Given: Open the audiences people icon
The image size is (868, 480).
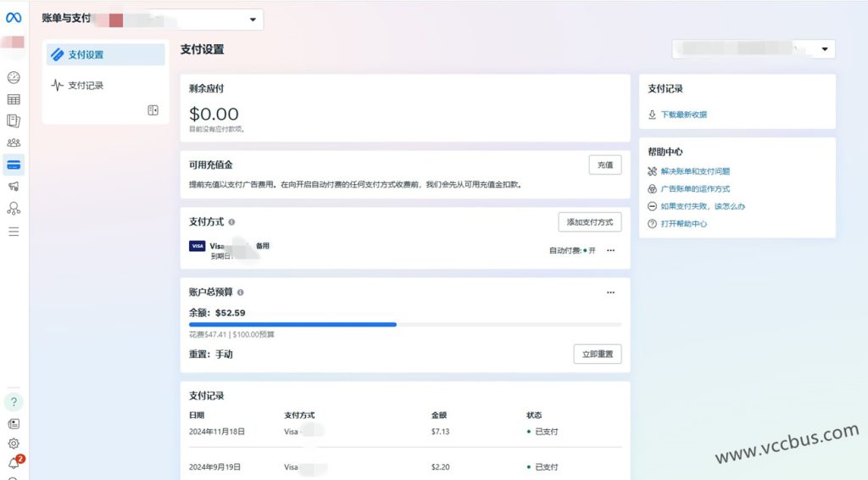Looking at the screenshot, I should [x=14, y=142].
